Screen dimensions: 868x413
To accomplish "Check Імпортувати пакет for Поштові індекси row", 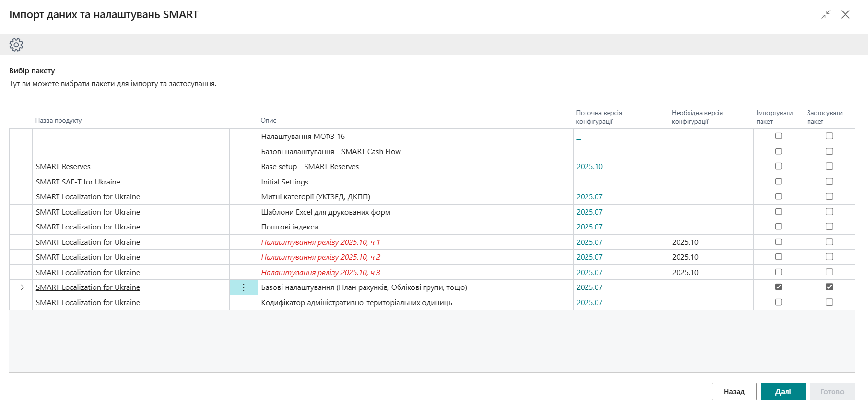I will pos(779,227).
